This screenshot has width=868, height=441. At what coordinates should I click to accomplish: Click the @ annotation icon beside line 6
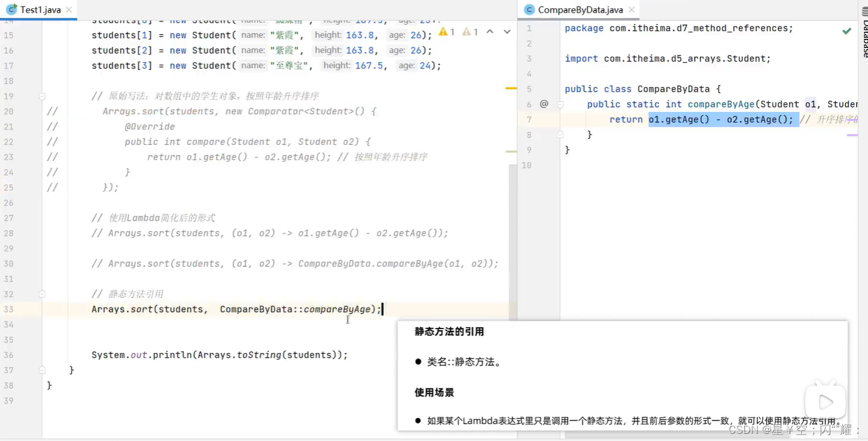pos(544,104)
